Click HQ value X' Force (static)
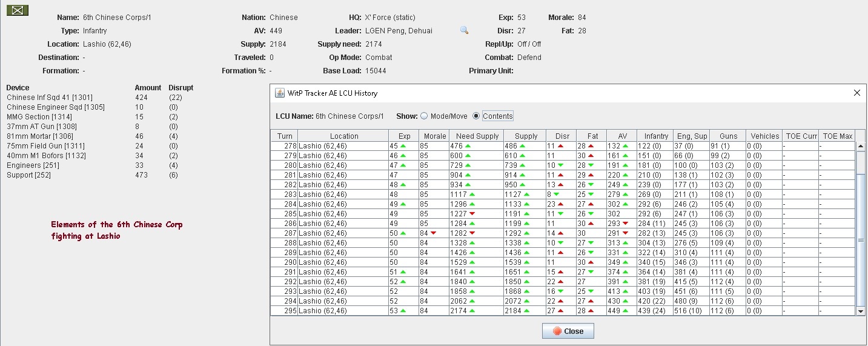868x346 pixels. pyautogui.click(x=390, y=18)
